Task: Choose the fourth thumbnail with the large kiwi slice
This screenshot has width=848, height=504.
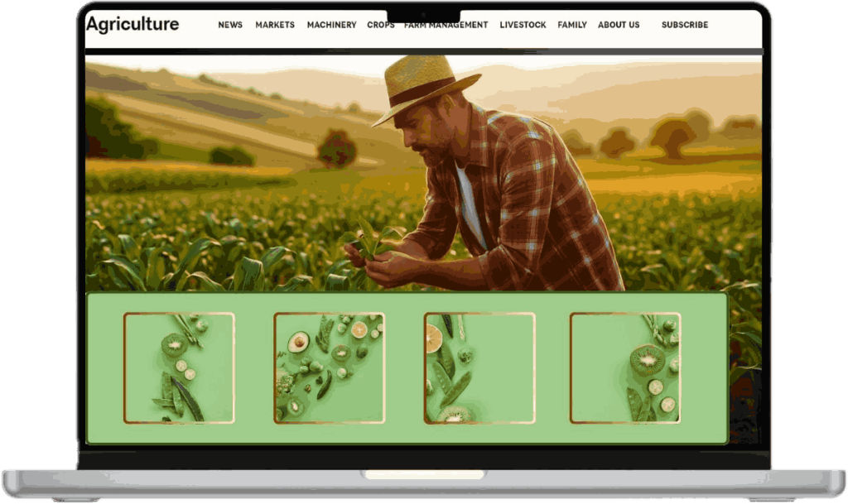Action: point(625,367)
